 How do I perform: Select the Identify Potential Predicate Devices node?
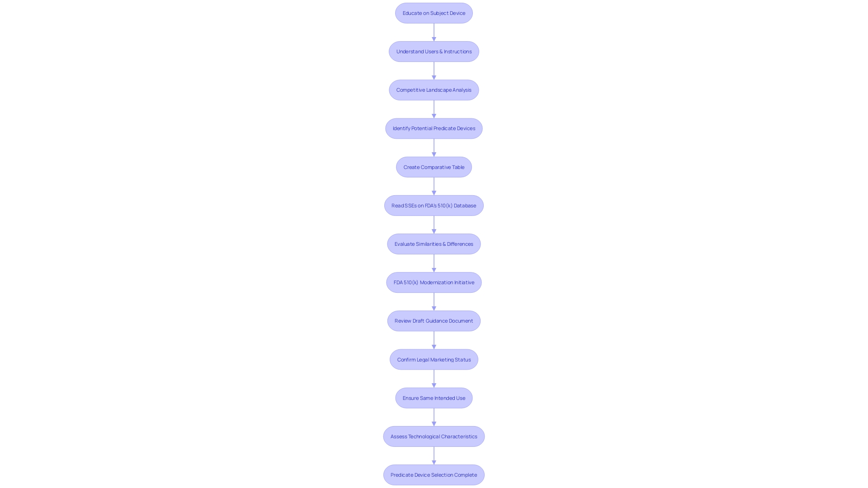434,128
